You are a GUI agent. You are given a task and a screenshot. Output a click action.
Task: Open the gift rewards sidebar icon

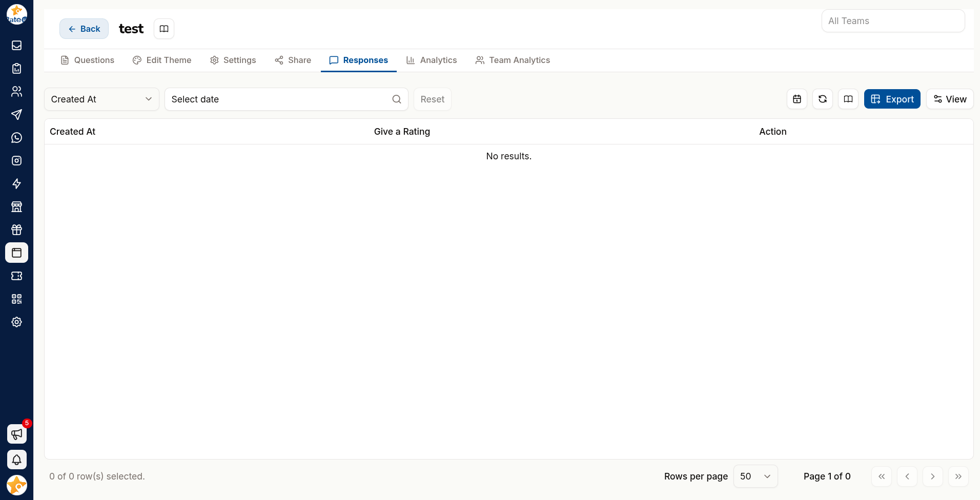(16, 230)
